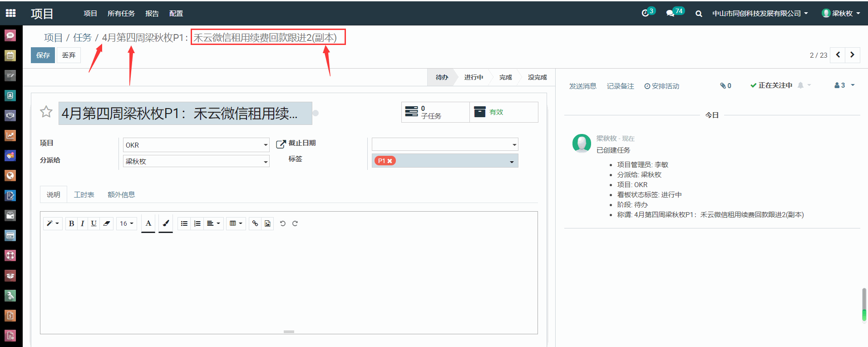Image resolution: width=868 pixels, height=347 pixels.
Task: Click the insert picture icon in editor
Action: click(267, 223)
